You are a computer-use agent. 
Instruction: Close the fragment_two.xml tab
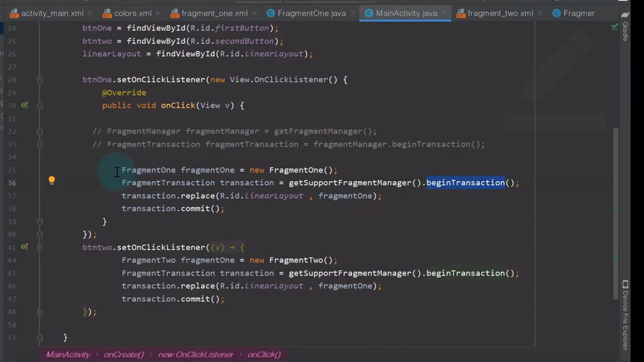tap(540, 14)
